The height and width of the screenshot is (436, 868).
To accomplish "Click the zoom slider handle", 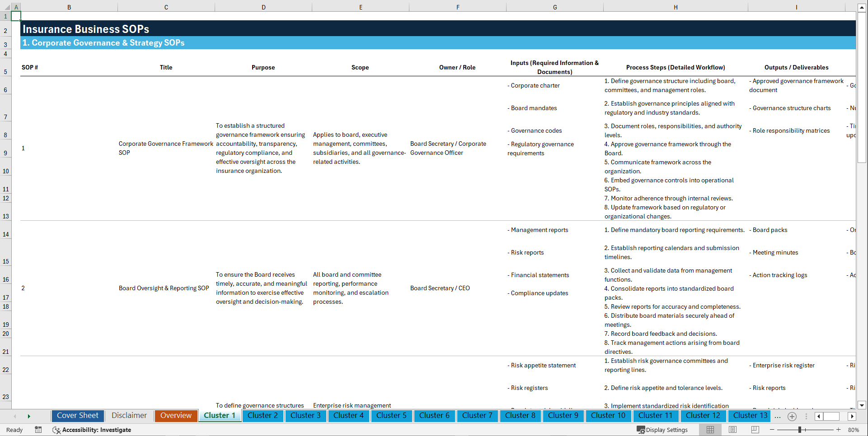I will pos(800,430).
